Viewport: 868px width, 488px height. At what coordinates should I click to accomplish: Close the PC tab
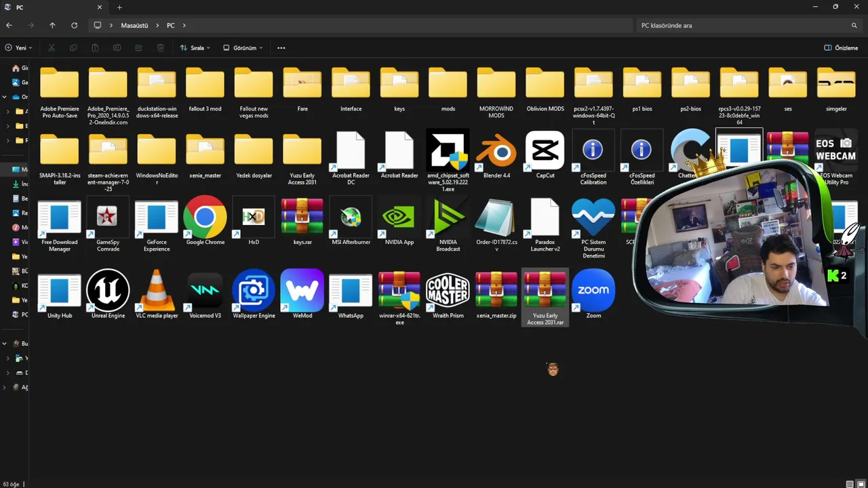click(100, 7)
